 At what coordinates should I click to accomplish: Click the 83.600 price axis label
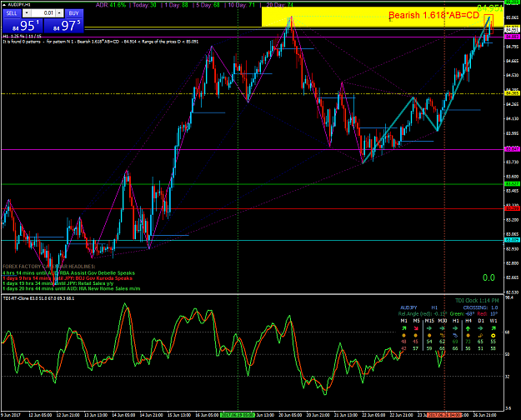[513, 177]
